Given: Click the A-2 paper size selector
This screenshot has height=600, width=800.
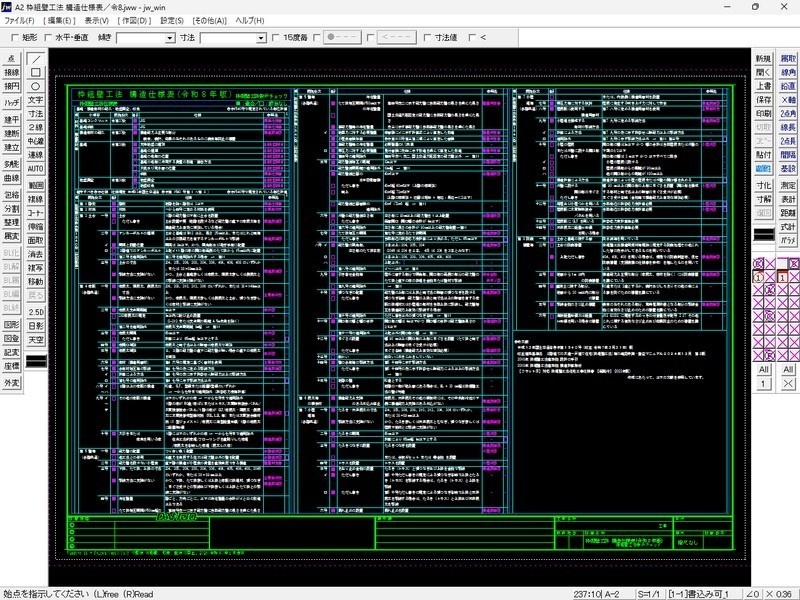Looking at the screenshot, I should pos(612,592).
